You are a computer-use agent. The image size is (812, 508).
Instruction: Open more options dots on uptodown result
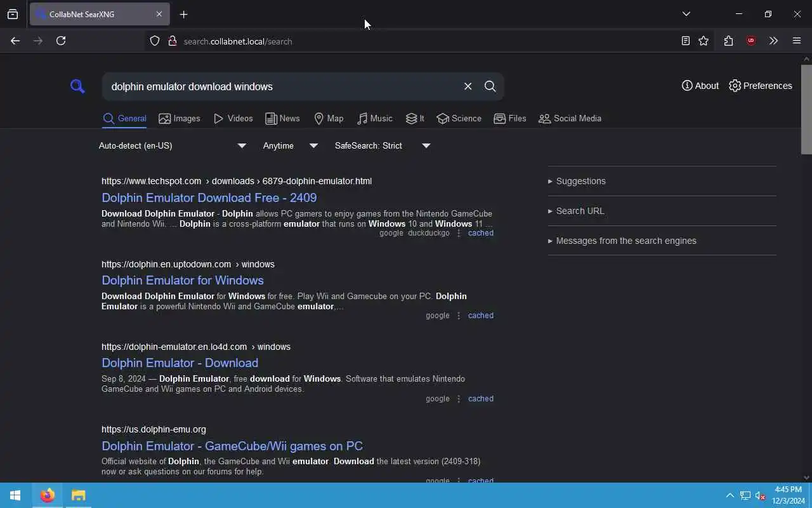(x=459, y=316)
